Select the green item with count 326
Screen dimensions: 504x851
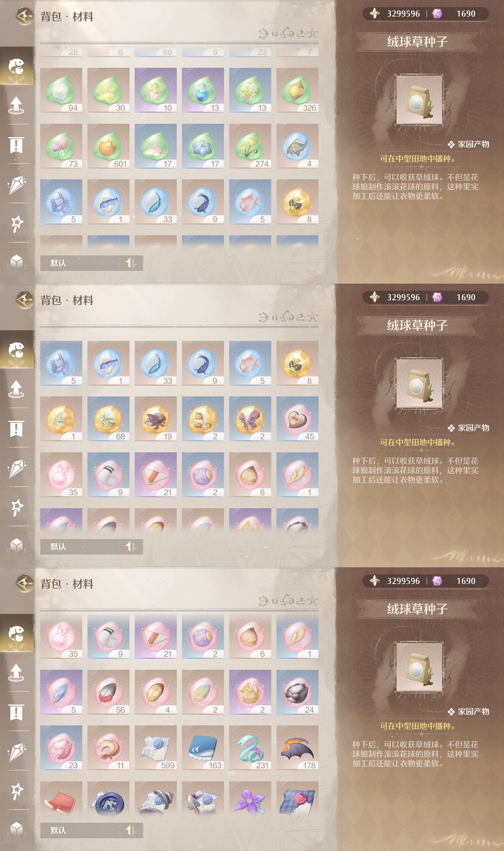coord(297,90)
